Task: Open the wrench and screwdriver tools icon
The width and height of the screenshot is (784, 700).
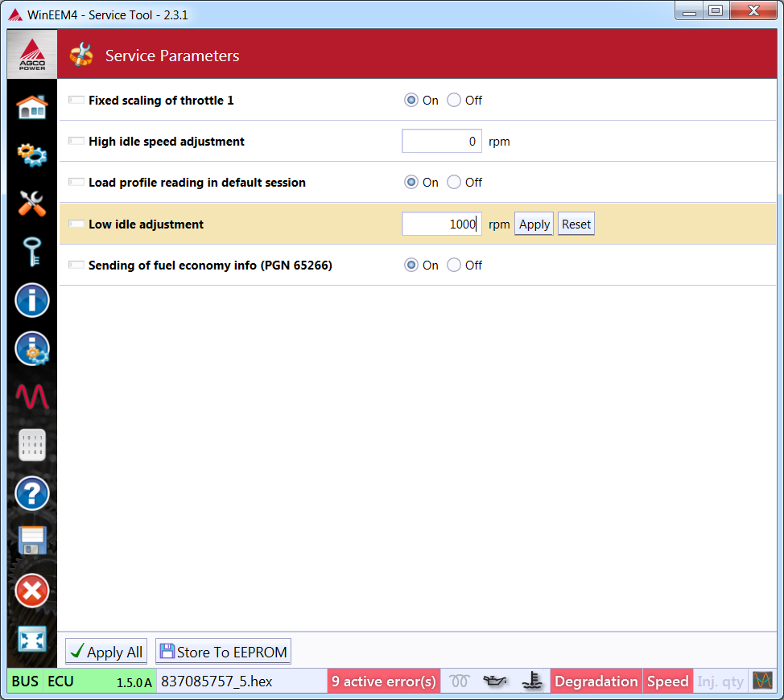Action: pyautogui.click(x=32, y=203)
